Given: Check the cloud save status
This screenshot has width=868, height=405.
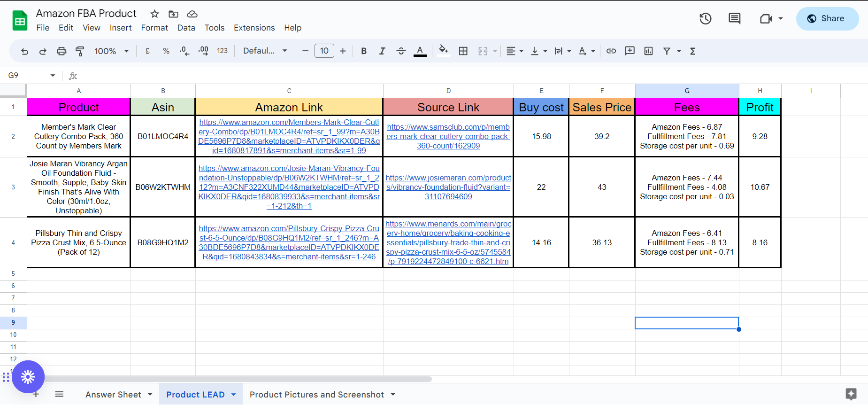Looking at the screenshot, I should click(192, 14).
